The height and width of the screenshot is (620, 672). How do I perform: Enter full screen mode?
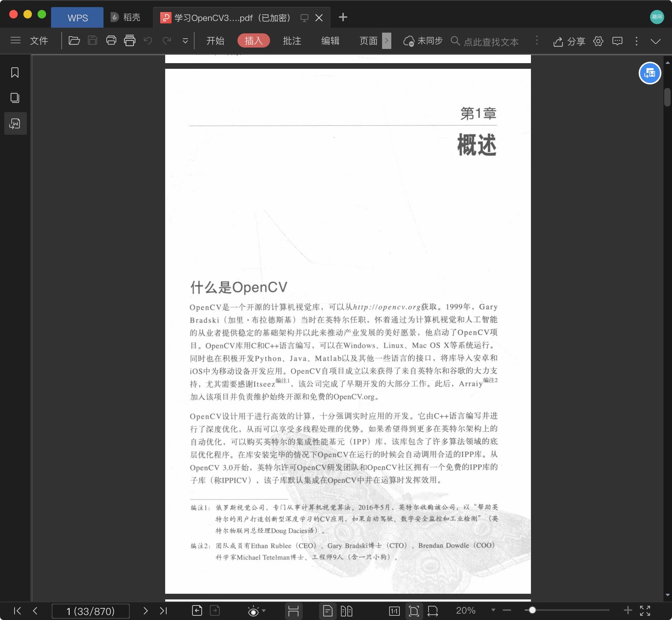[645, 610]
